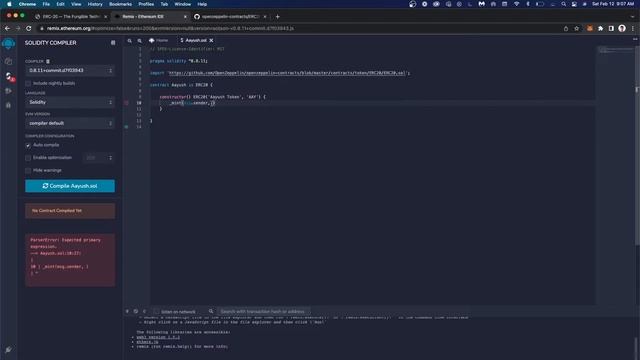Bookmark this page with star icon
Viewport: 640px width, 360px height.
[576, 28]
